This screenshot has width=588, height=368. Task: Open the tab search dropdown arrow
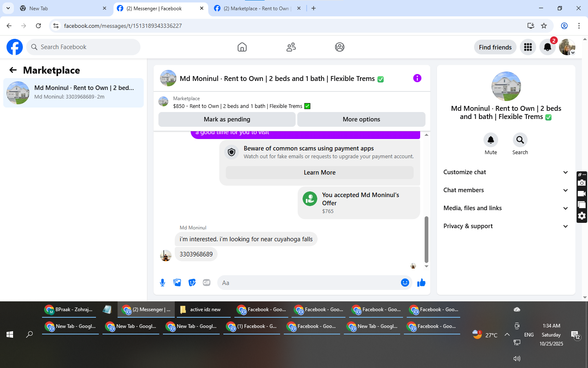[8, 8]
